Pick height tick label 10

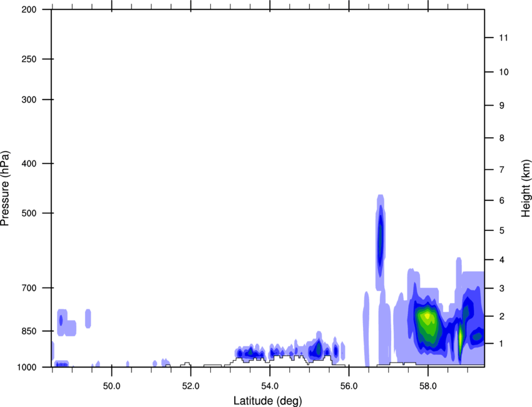(x=503, y=72)
